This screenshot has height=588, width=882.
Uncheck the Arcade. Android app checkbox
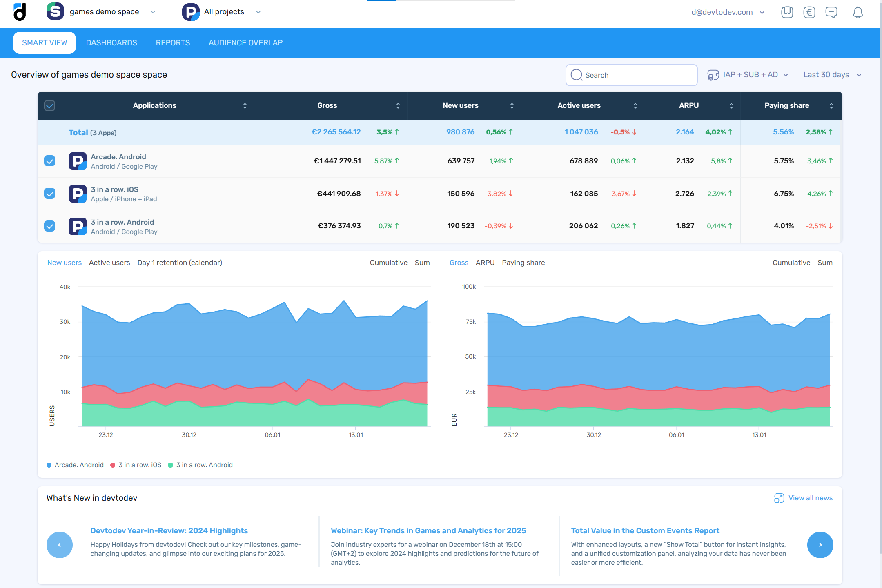coord(50,161)
